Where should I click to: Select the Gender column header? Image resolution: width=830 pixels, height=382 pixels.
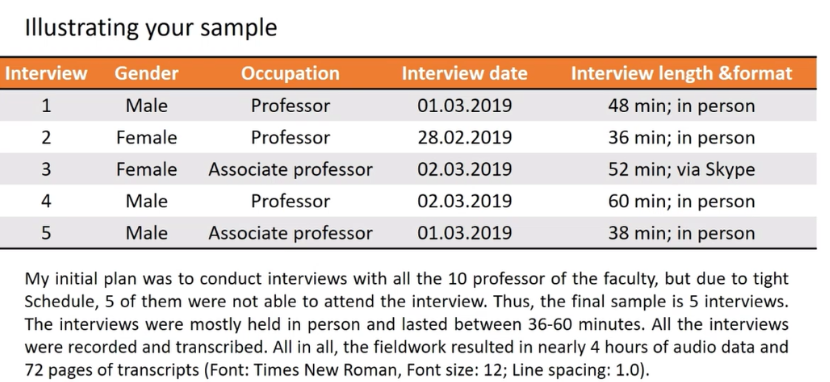(x=147, y=73)
